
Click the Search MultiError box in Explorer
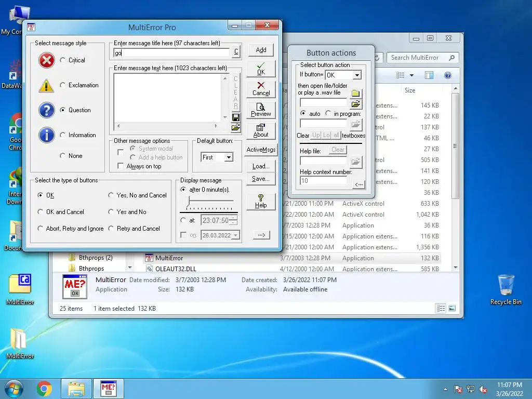point(423,58)
